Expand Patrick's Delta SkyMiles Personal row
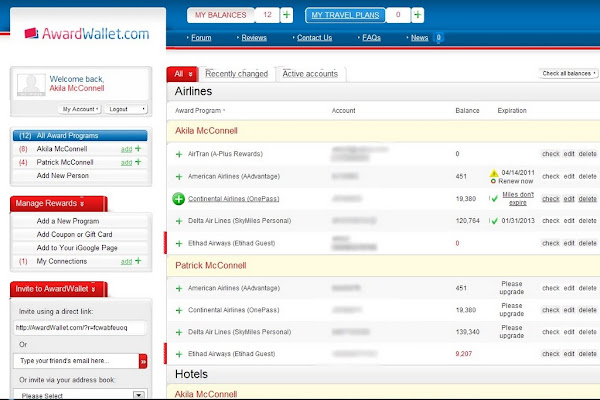Image resolution: width=600 pixels, height=400 pixels. point(179,332)
